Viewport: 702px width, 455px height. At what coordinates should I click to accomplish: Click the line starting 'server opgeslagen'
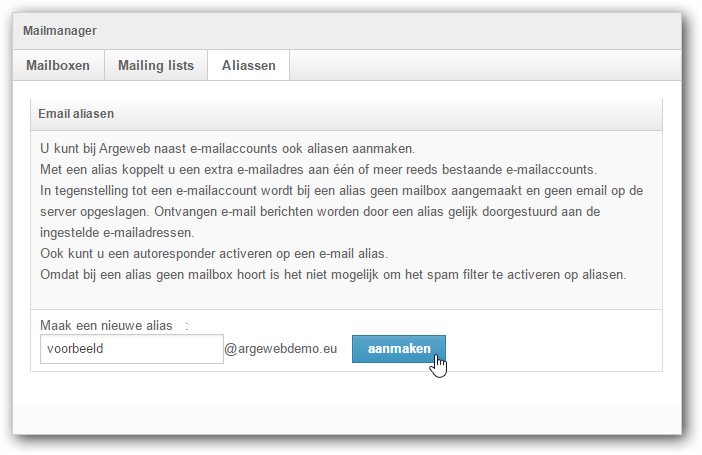tap(320, 211)
